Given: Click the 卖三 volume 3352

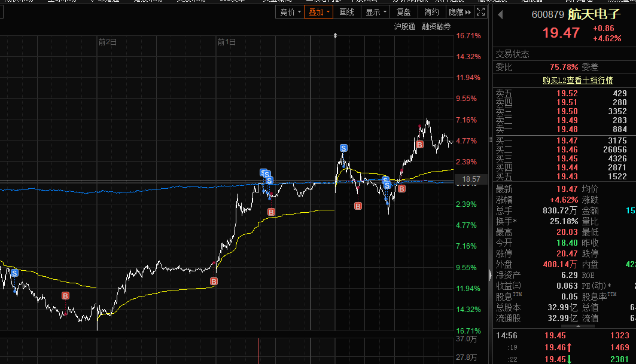Looking at the screenshot, I should coord(617,111).
